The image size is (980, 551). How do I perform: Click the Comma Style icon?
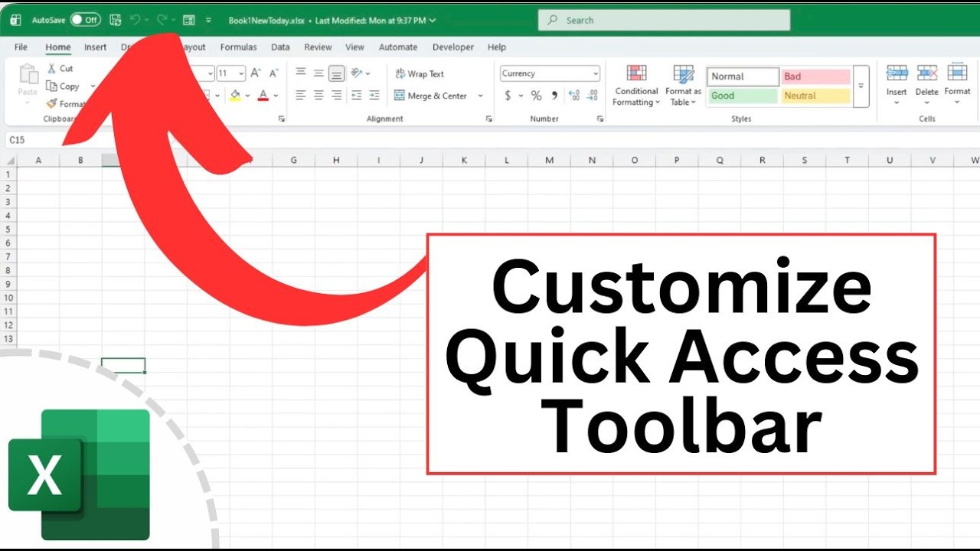554,96
